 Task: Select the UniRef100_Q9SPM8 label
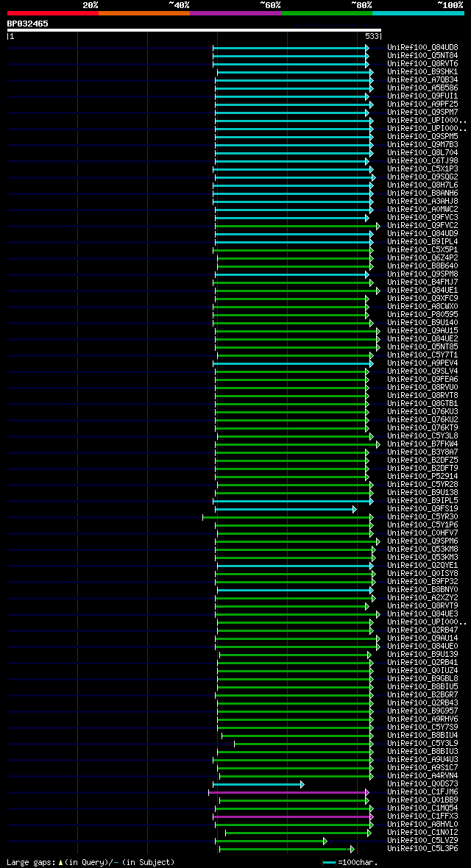(422, 274)
